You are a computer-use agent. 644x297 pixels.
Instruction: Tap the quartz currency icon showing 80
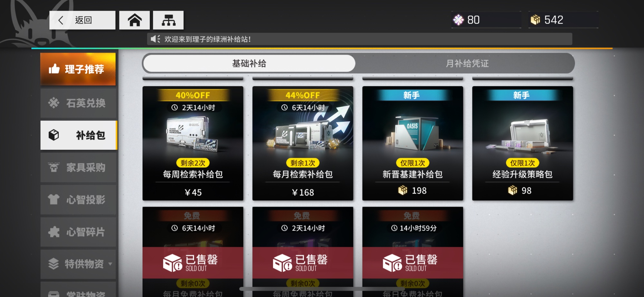pyautogui.click(x=458, y=20)
